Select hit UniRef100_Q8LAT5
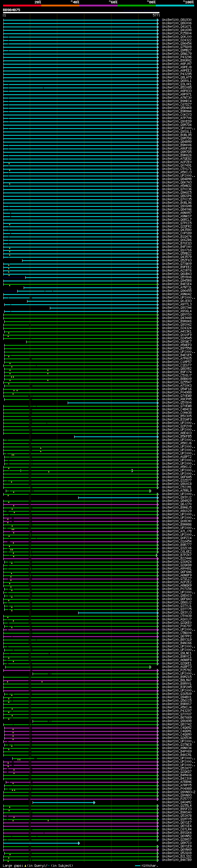 click(x=177, y=78)
